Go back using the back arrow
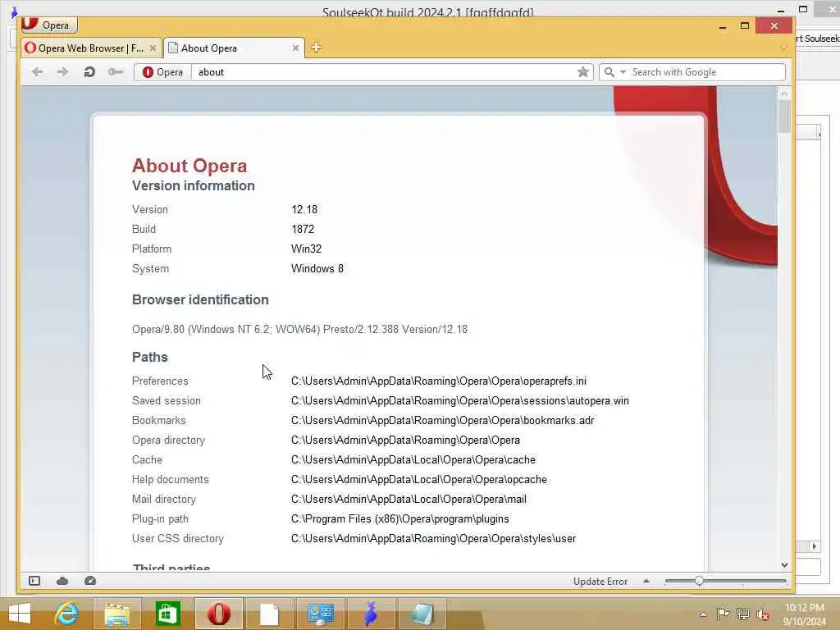Viewport: 840px width, 630px height. 37,72
